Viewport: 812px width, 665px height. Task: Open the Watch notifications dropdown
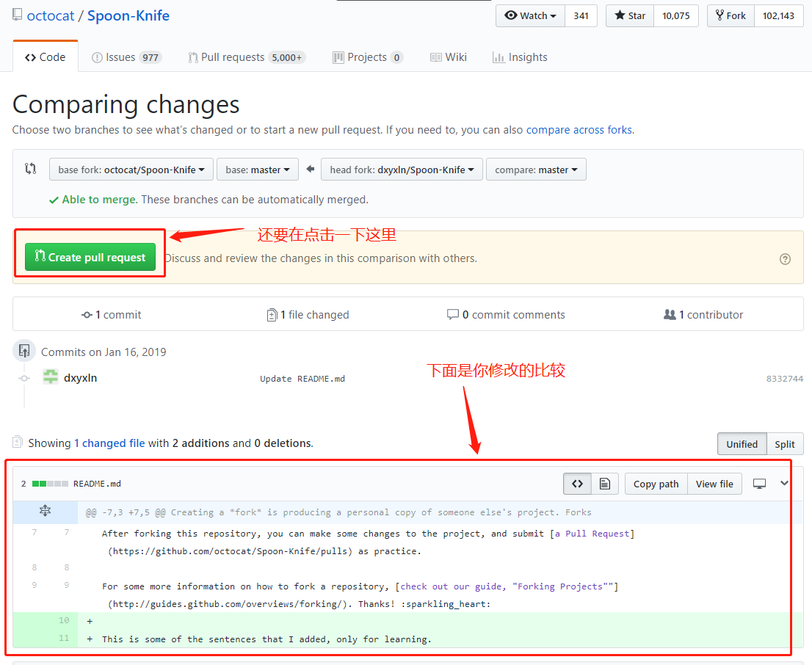pos(530,15)
